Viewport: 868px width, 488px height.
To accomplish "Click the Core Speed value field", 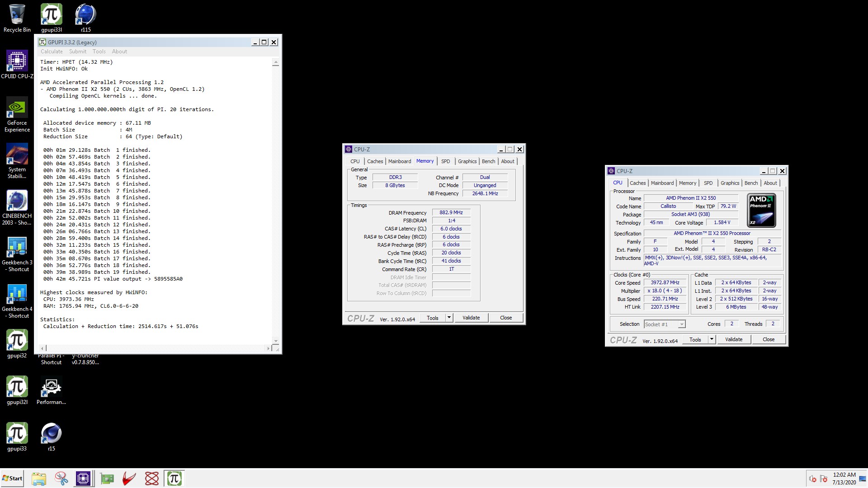I will click(x=665, y=283).
